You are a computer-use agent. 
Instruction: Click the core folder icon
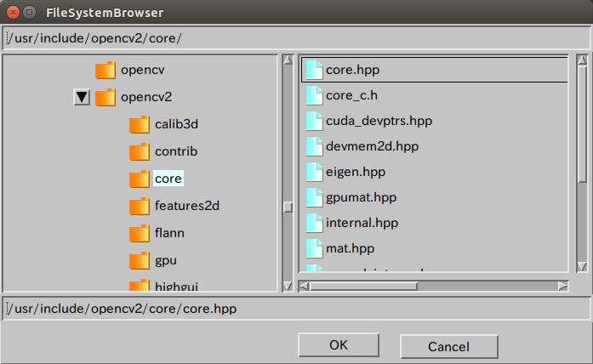click(140, 179)
